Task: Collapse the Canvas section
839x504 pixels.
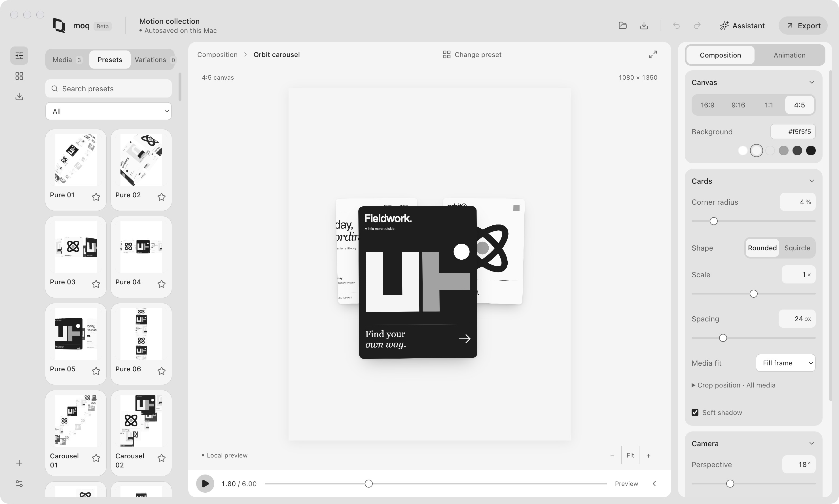Action: (x=812, y=82)
